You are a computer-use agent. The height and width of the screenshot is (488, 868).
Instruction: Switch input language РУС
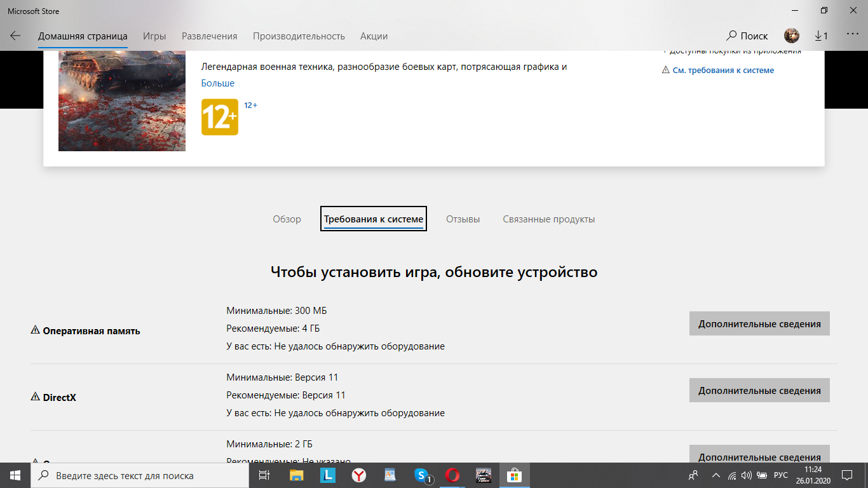click(x=781, y=475)
